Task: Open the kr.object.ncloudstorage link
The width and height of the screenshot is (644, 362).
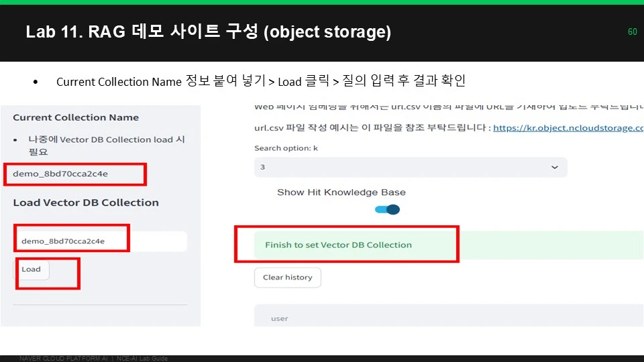Action: tap(568, 128)
